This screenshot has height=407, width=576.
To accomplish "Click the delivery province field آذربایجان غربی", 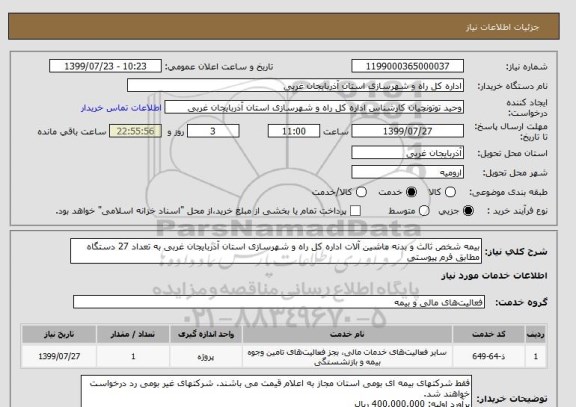I will [407, 152].
